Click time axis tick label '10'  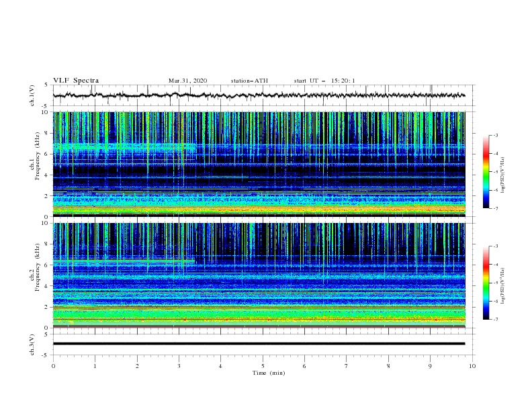[472, 366]
